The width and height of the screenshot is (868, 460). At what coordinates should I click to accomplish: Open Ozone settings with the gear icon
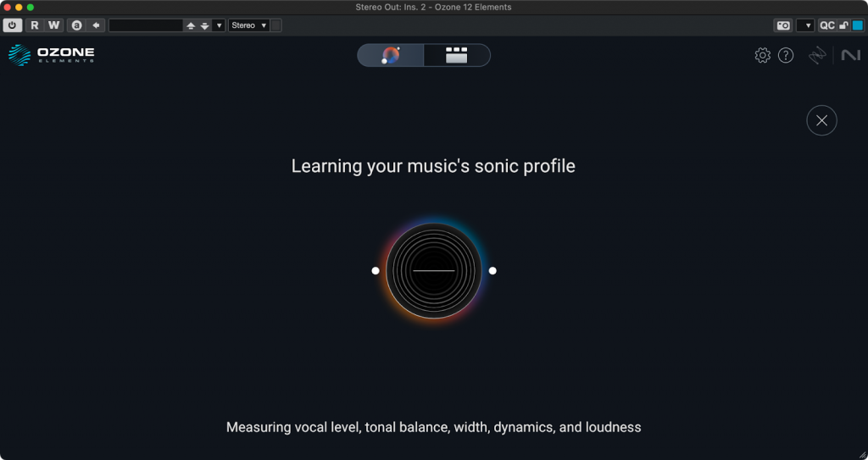tap(762, 56)
